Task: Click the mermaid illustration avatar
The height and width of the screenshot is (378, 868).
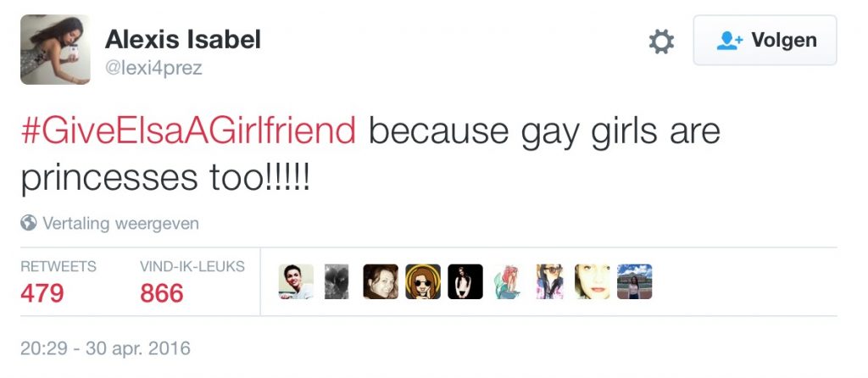Action: coord(508,282)
